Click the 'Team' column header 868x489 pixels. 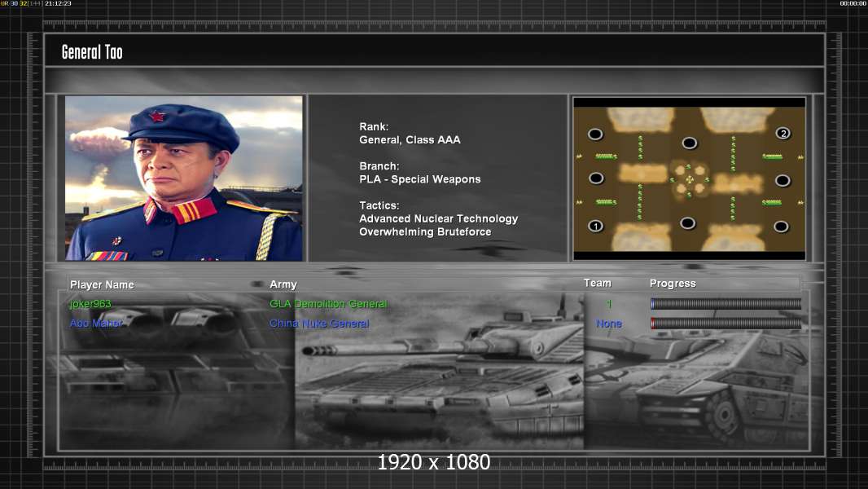[x=598, y=283]
